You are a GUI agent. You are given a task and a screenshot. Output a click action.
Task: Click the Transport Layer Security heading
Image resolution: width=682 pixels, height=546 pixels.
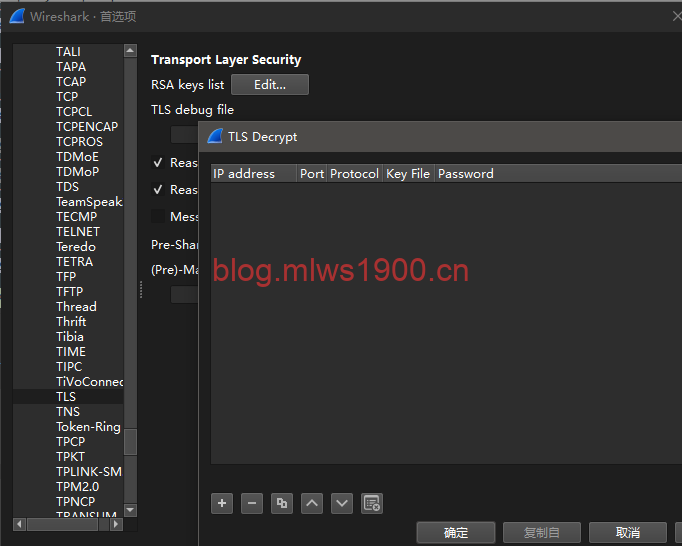tap(226, 60)
